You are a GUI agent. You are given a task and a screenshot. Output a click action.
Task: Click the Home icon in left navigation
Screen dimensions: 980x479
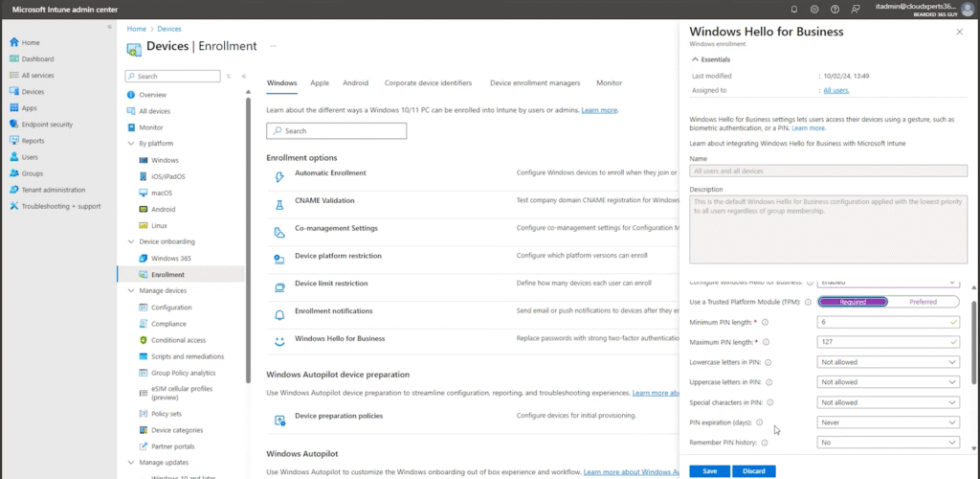[x=13, y=42]
